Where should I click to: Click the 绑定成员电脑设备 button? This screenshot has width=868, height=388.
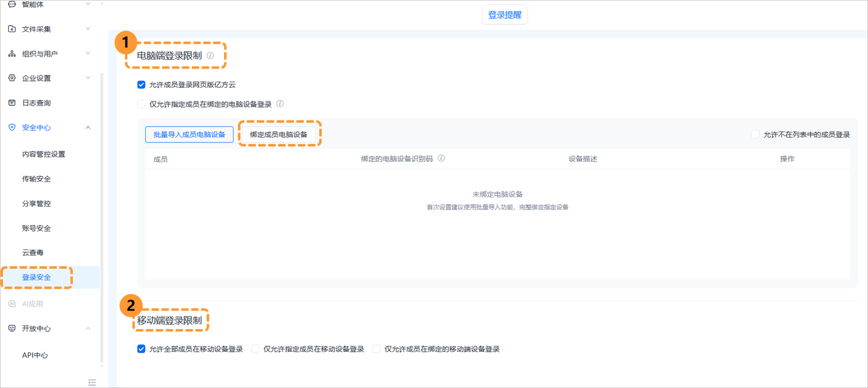point(279,134)
